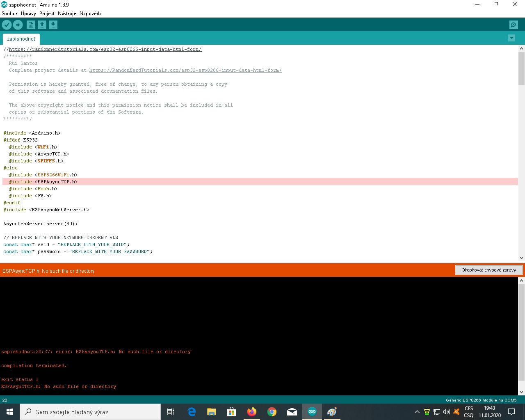This screenshot has width=525, height=420.
Task: Show hidden system tray icons chevron
Action: point(417,412)
